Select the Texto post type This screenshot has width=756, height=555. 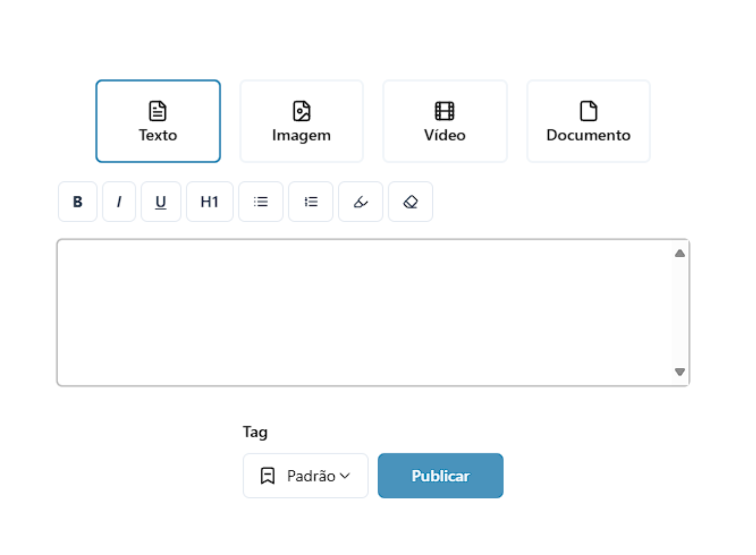click(158, 121)
